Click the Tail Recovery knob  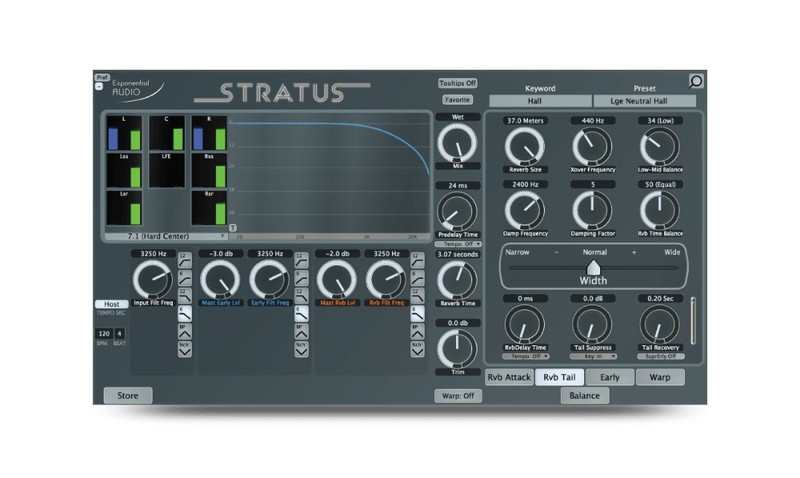[x=660, y=324]
